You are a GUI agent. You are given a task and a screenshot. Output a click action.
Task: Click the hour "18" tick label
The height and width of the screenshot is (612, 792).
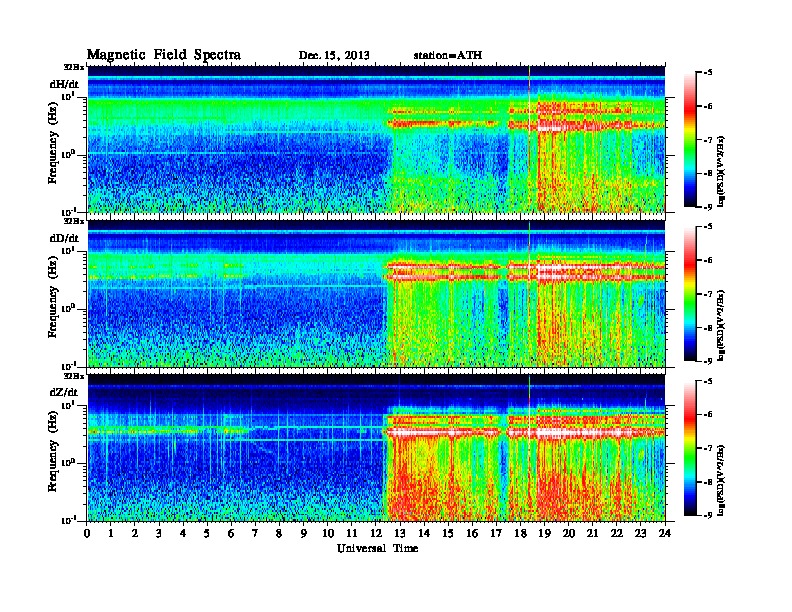520,533
